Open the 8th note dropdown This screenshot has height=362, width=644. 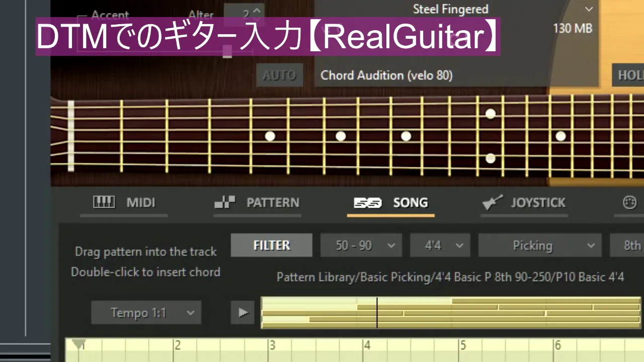(x=627, y=245)
